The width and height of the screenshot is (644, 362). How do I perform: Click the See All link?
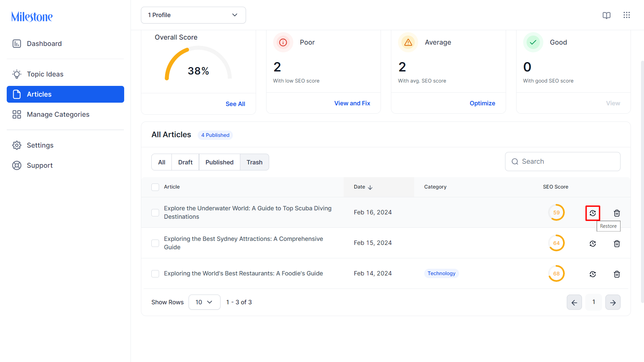tap(235, 104)
